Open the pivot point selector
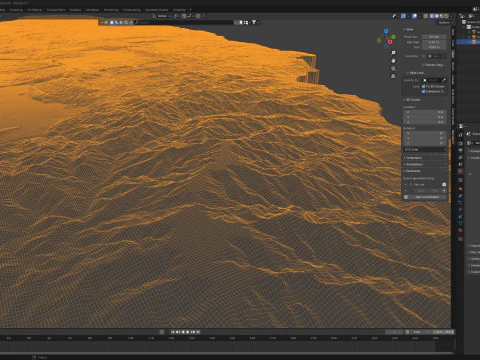The image size is (480, 360). point(177,16)
